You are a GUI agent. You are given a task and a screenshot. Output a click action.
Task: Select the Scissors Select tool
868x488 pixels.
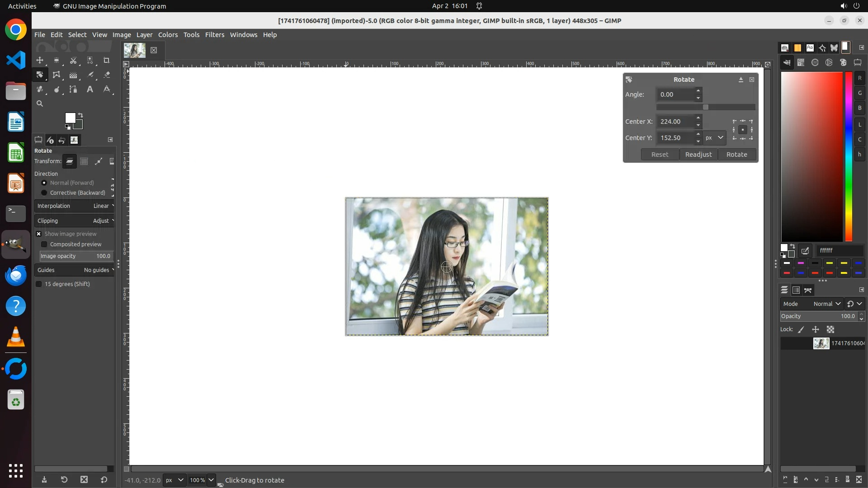pyautogui.click(x=73, y=60)
